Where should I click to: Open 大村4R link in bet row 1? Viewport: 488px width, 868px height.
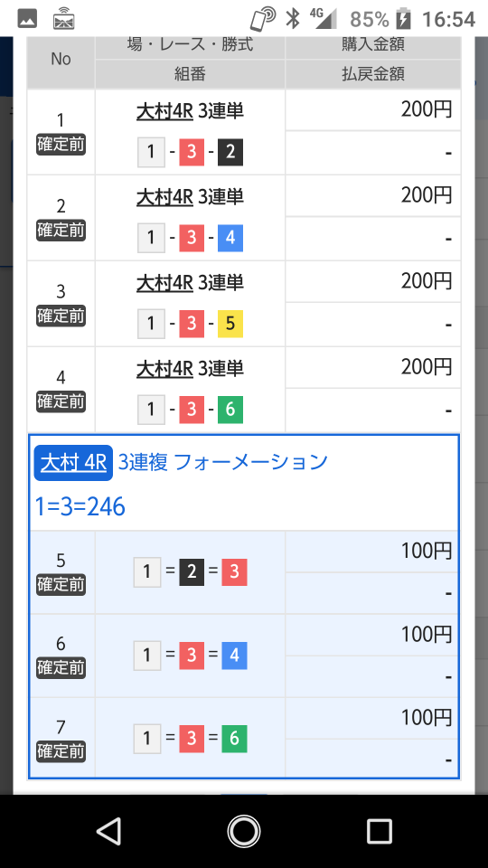[x=164, y=111]
